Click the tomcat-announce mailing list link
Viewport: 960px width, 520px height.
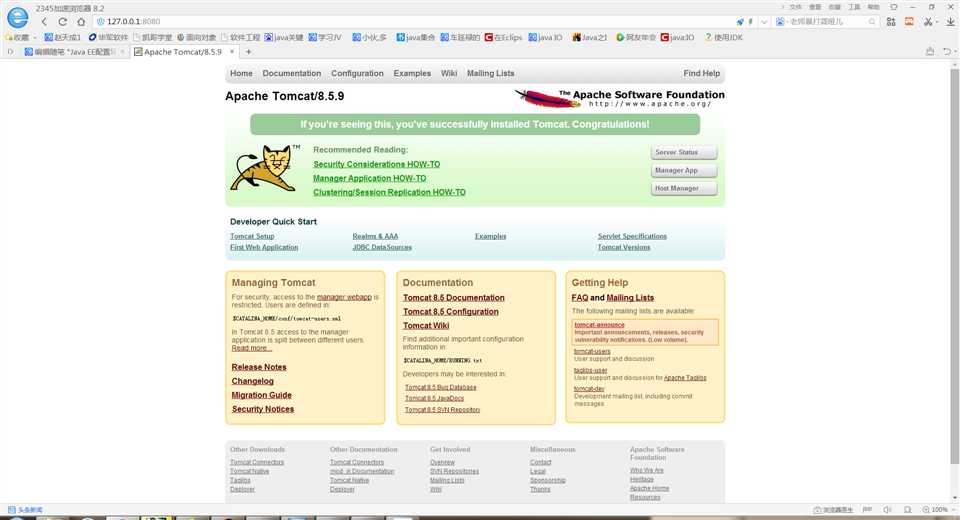pyautogui.click(x=599, y=325)
